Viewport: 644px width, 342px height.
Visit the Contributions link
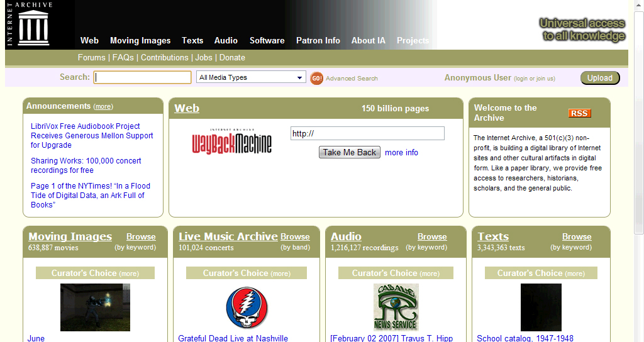tap(164, 57)
